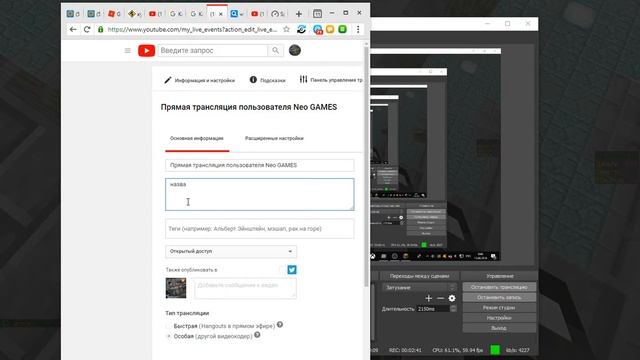640x360 pixels.
Task: Switch to the blue search-icon browser tab
Action: (x=237, y=14)
